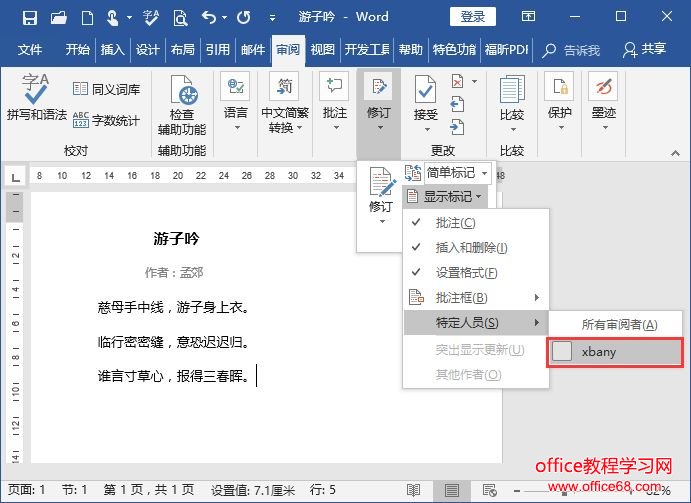Image resolution: width=691 pixels, height=503 pixels.
Task: Open the 同义词库 thesaurus
Action: (x=106, y=89)
